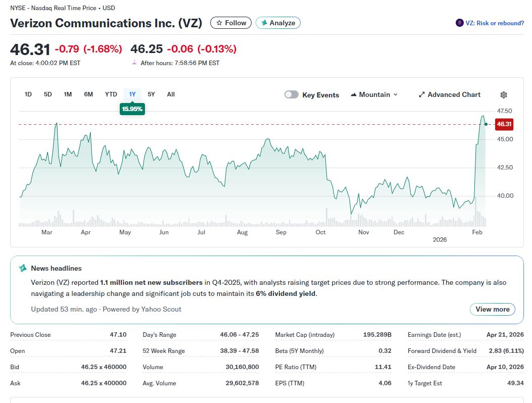Open the VZ: Risk or rebound link

(x=495, y=23)
